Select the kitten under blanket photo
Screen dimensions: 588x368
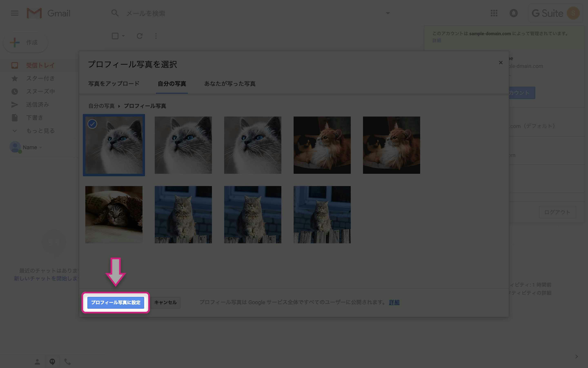114,215
